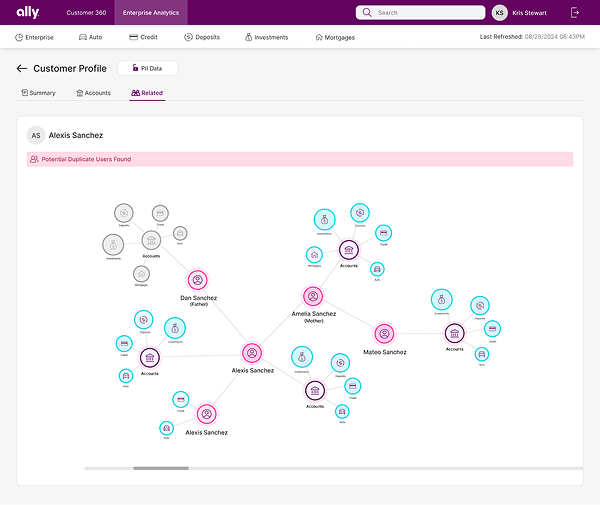Open Amelia Sanchez's Auto node
This screenshot has height=505, width=600.
(x=377, y=269)
